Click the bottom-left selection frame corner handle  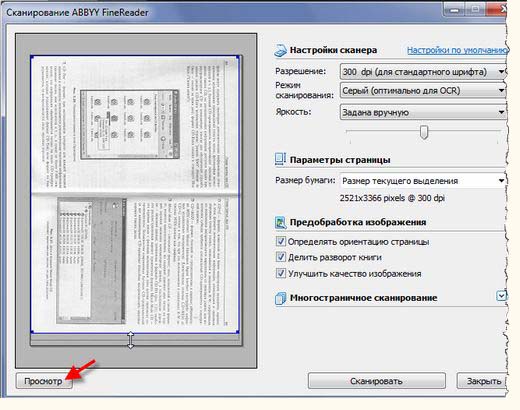(32, 332)
